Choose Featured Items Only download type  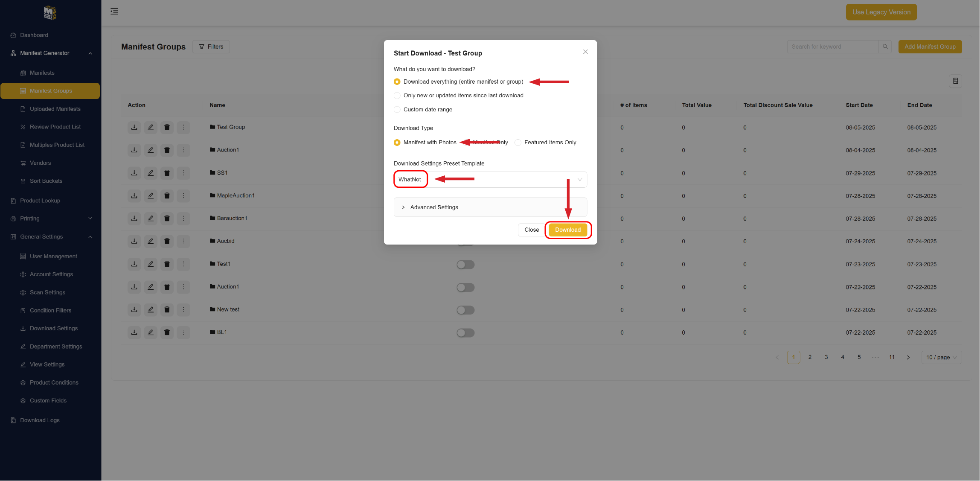click(x=518, y=143)
